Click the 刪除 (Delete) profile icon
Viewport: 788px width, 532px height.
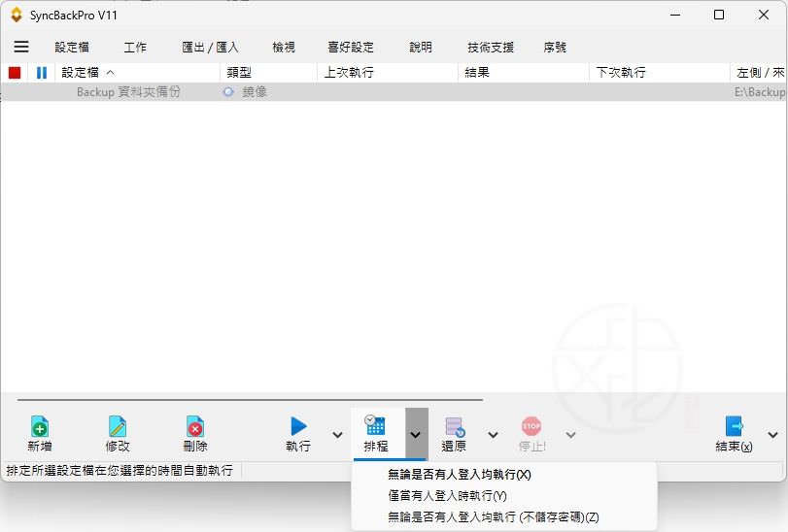click(195, 427)
